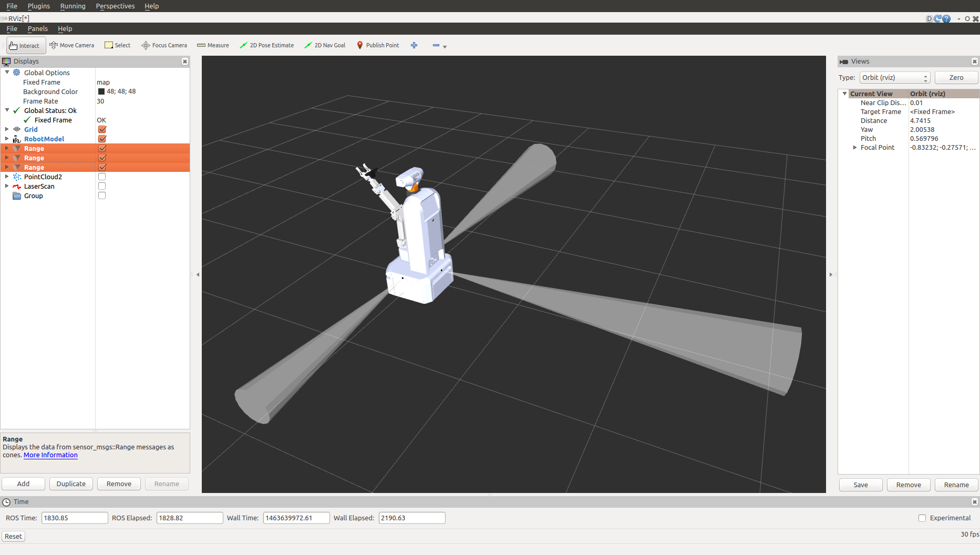Expand the RobotModel tree item
Viewport: 980px width, 555px height.
tap(7, 139)
